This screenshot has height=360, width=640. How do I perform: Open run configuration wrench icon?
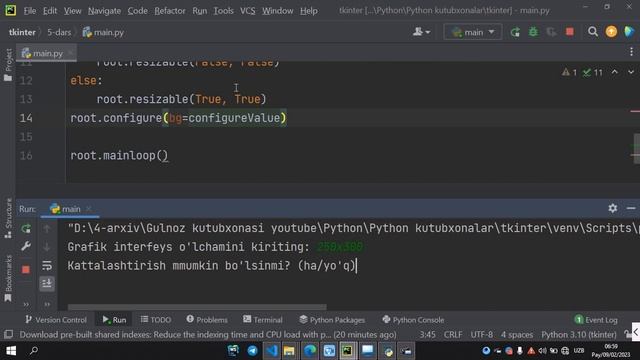tap(26, 246)
